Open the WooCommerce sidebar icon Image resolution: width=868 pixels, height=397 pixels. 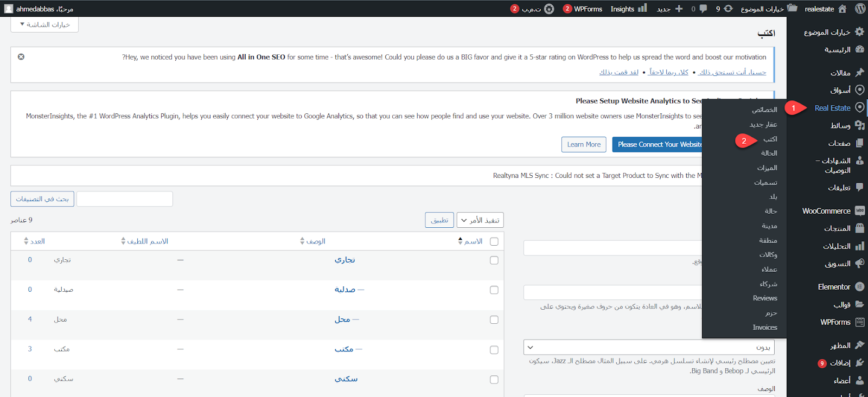click(x=860, y=211)
